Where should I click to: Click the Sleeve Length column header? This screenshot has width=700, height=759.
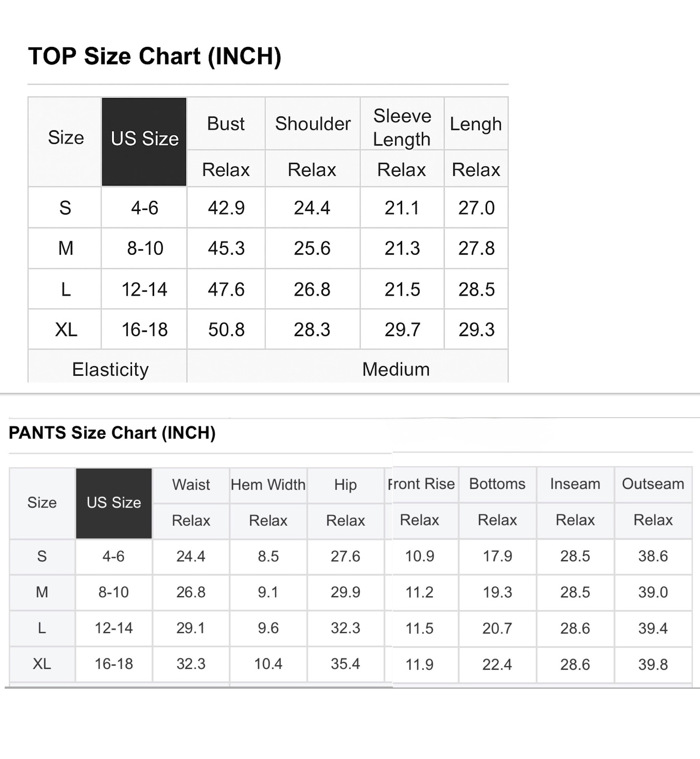coord(402,128)
